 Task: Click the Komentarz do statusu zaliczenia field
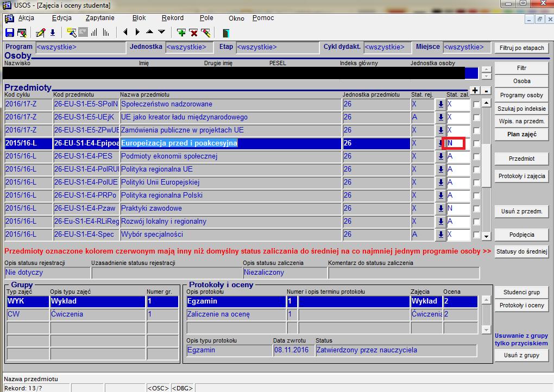point(404,273)
